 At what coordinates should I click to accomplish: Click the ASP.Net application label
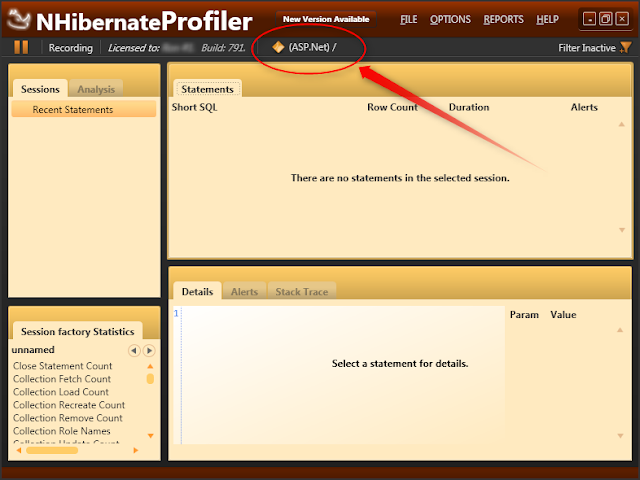pyautogui.click(x=312, y=47)
